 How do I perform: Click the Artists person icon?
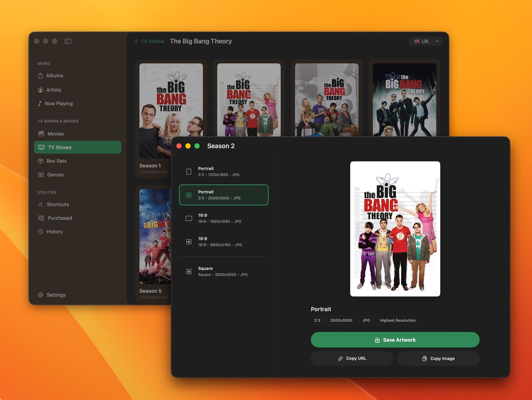(x=40, y=90)
